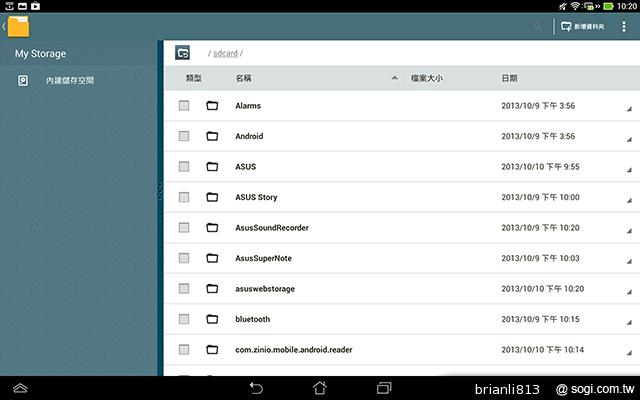Expand options triangle for bluetooth row
The width and height of the screenshot is (640, 400).
pyautogui.click(x=629, y=322)
